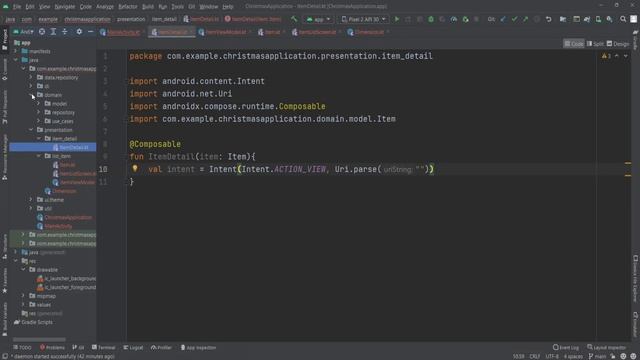Click the select opened file target icon
640x360 pixels.
click(42, 32)
